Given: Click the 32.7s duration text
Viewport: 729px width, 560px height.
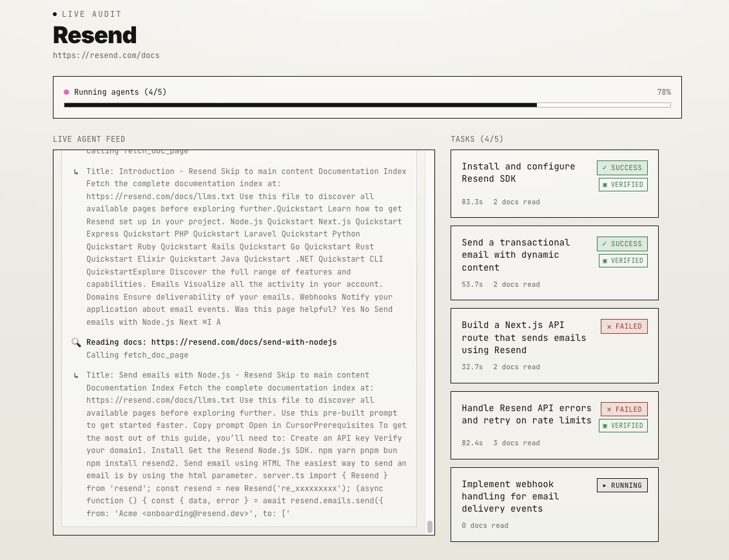Looking at the screenshot, I should [472, 367].
